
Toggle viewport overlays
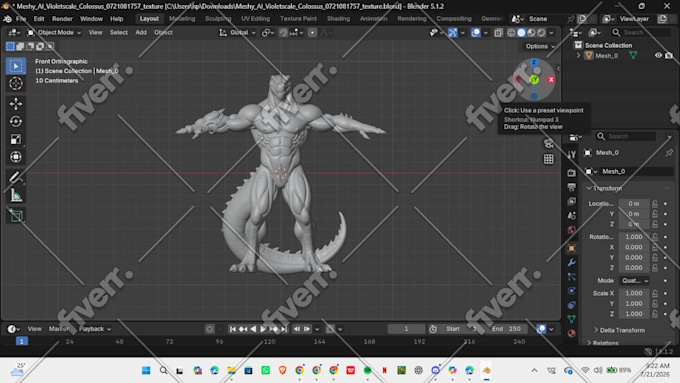[x=476, y=33]
